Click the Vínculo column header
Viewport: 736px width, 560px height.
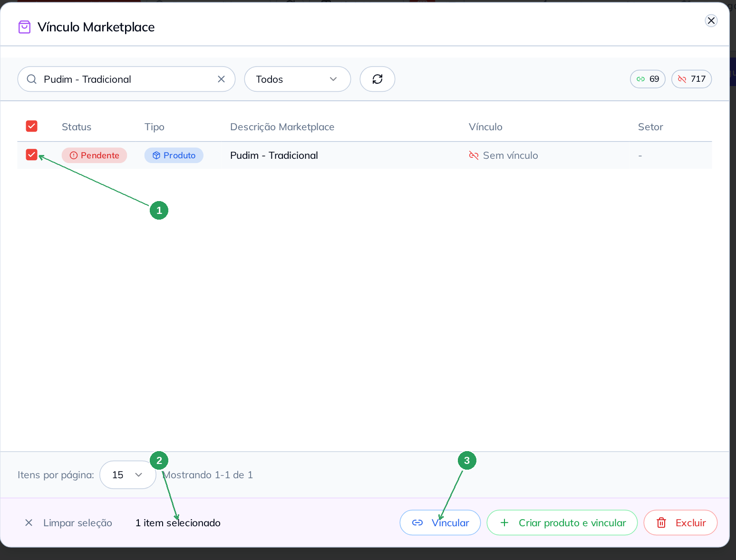(x=485, y=127)
